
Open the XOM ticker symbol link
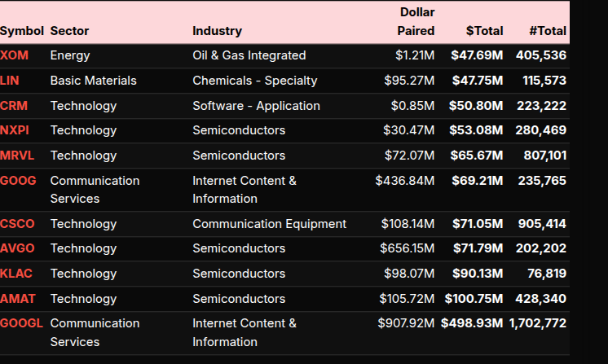tap(13, 55)
